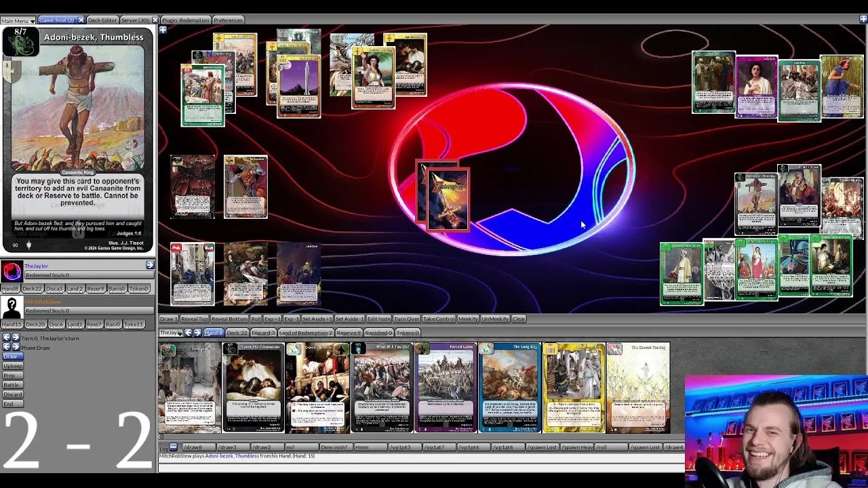The height and width of the screenshot is (488, 868).
Task: Click the Clear button
Action: pos(519,319)
